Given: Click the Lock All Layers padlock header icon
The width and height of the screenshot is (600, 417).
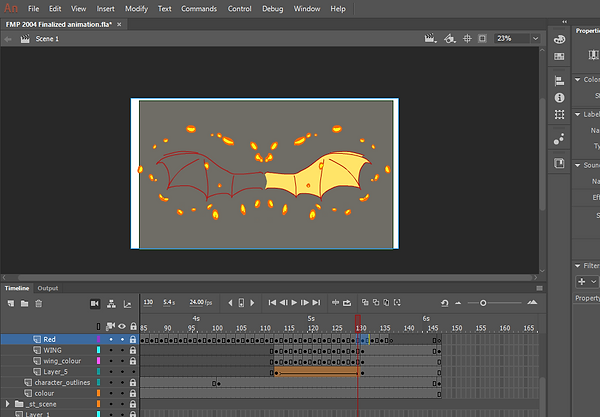Looking at the screenshot, I should [133, 326].
